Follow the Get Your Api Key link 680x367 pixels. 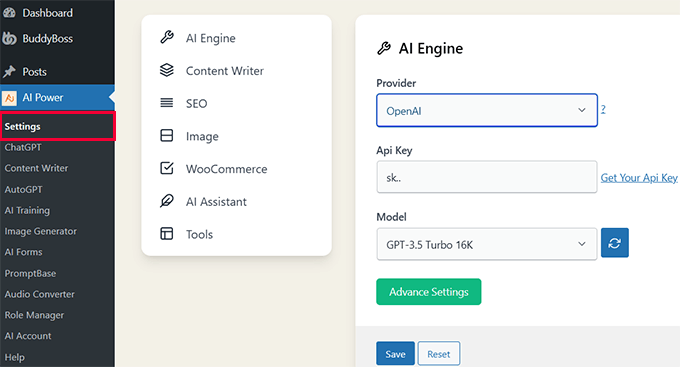tap(639, 177)
